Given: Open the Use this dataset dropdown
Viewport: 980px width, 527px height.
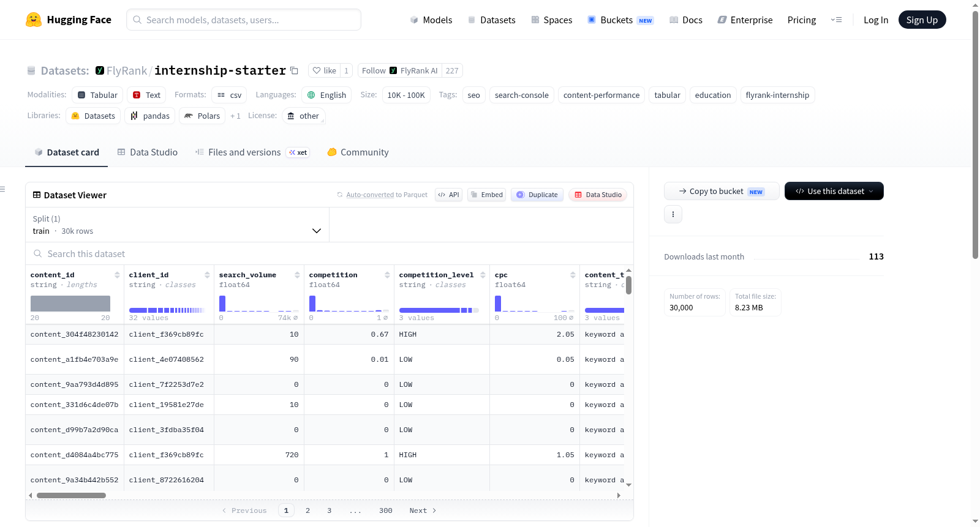Looking at the screenshot, I should pos(834,191).
